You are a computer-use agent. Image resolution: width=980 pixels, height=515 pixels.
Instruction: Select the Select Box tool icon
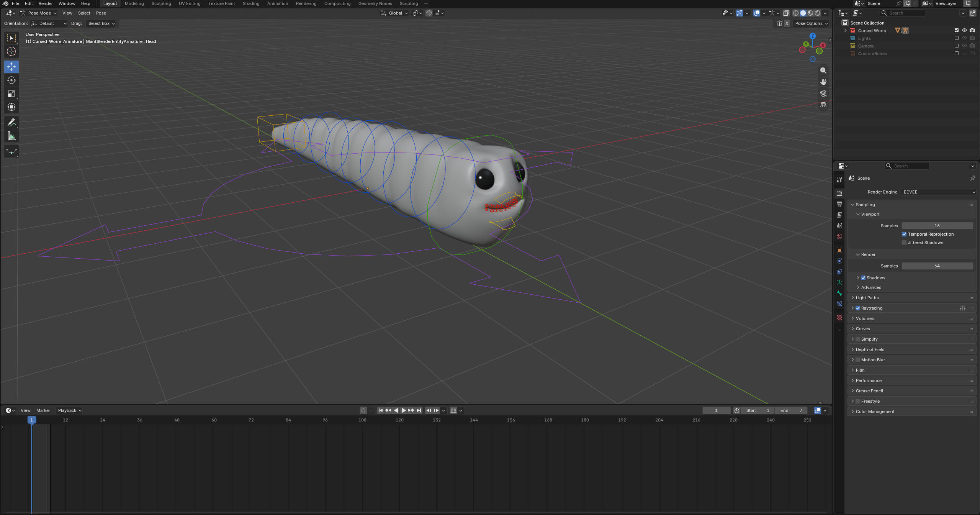pos(11,38)
